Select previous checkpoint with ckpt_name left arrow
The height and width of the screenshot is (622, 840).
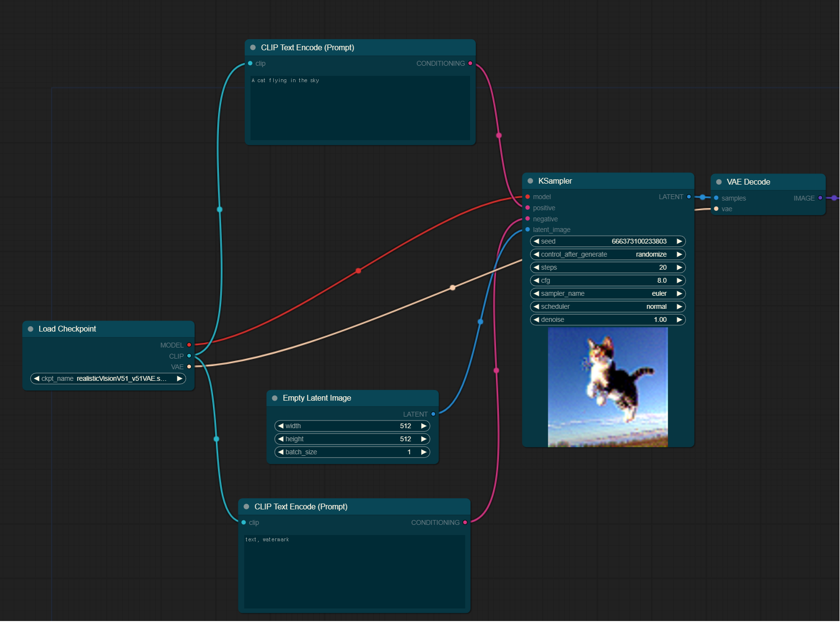[x=37, y=378]
